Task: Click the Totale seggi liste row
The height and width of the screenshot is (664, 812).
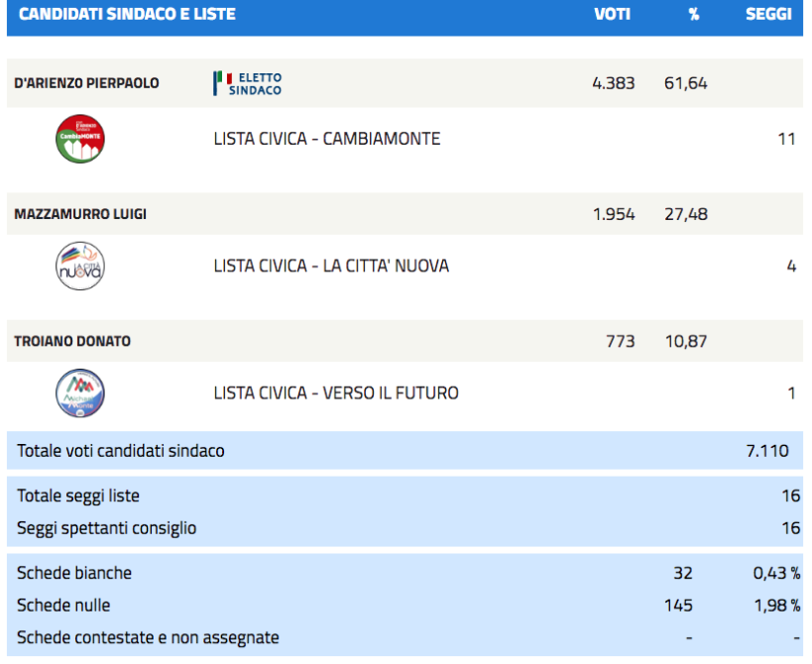Action: coord(405,496)
